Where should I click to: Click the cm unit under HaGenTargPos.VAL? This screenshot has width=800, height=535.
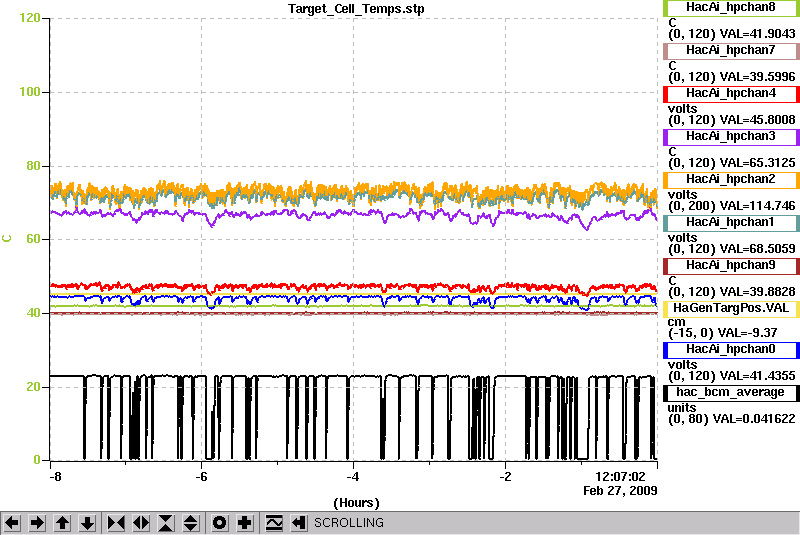pos(677,322)
